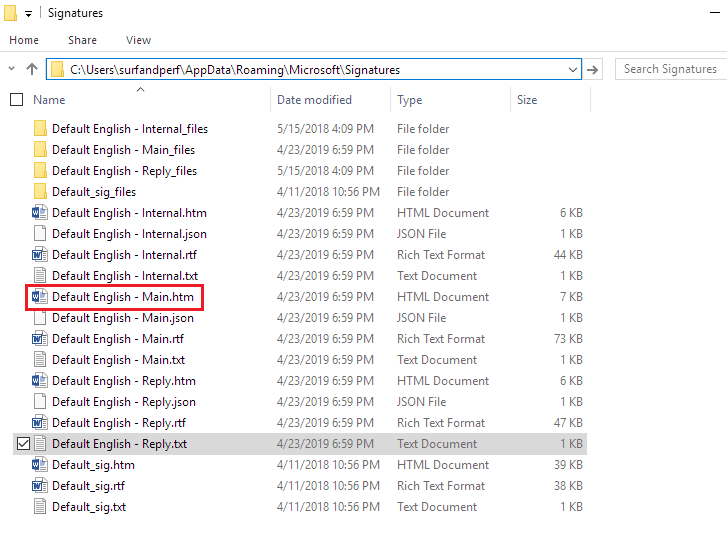727x535 pixels.
Task: Click the Default English - Main.rtf Word icon
Action: [40, 338]
